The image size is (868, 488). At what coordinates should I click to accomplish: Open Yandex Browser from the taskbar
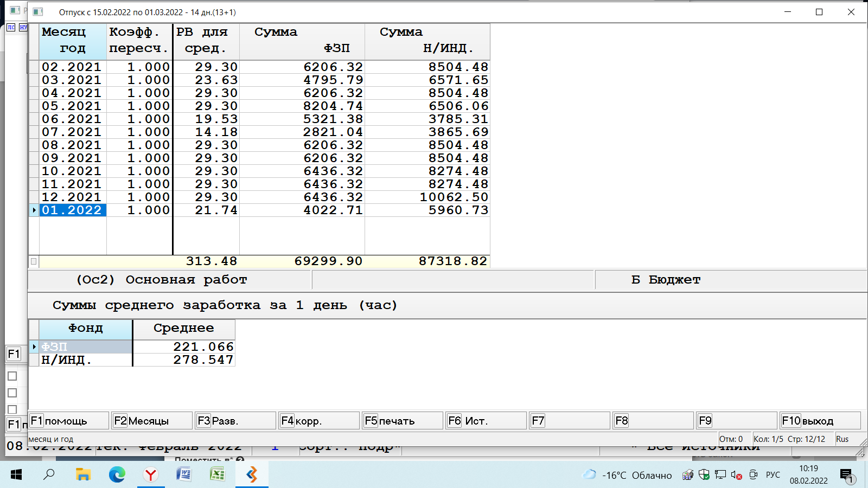(x=150, y=475)
